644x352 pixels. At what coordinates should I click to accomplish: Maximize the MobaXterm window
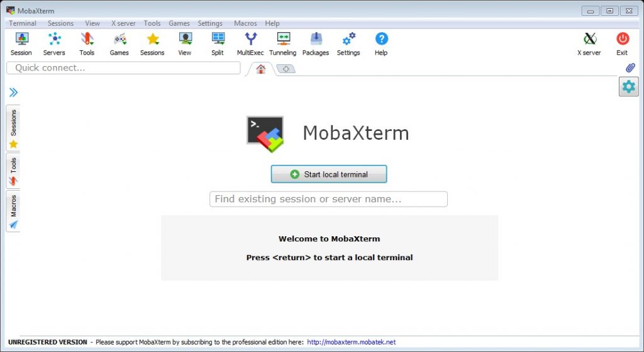pyautogui.click(x=609, y=11)
